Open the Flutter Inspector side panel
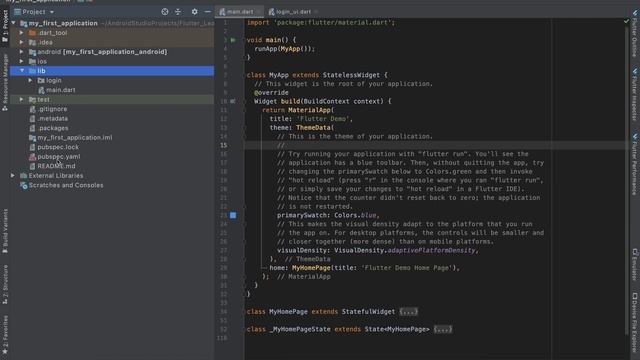 (x=635, y=95)
